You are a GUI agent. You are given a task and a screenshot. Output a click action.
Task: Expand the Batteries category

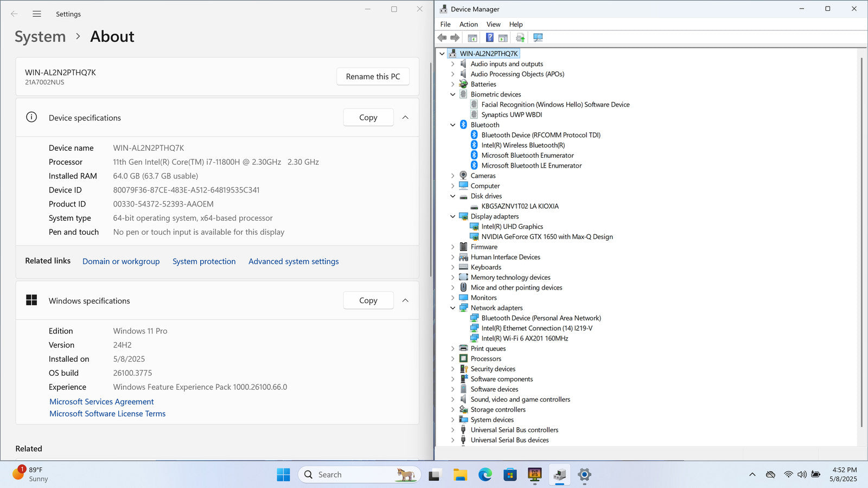(x=453, y=84)
